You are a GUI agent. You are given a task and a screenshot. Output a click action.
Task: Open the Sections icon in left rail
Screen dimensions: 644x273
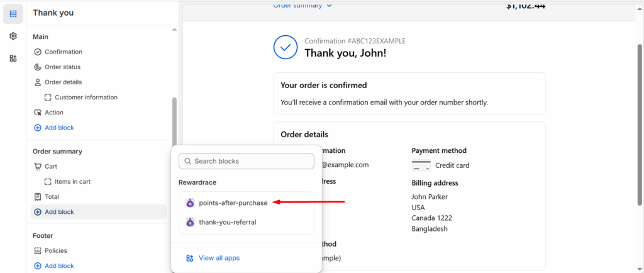coord(13,14)
